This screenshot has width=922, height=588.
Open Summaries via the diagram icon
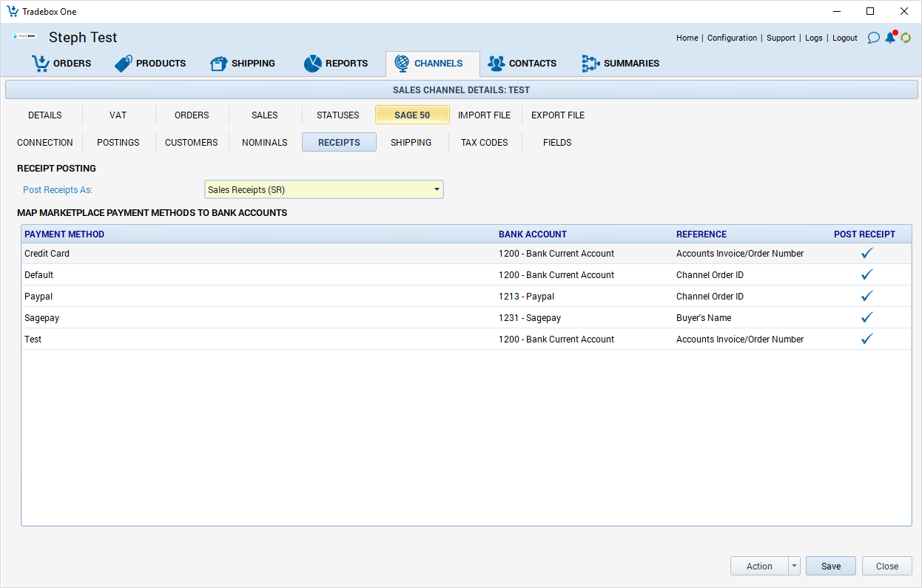click(x=590, y=64)
